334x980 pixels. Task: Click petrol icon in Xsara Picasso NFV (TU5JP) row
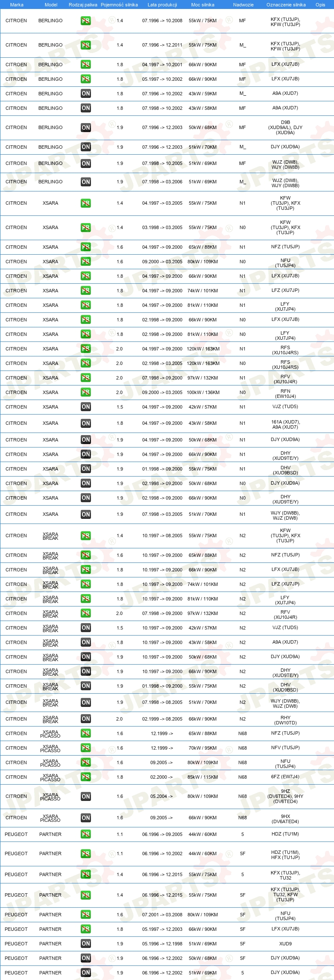86,748
